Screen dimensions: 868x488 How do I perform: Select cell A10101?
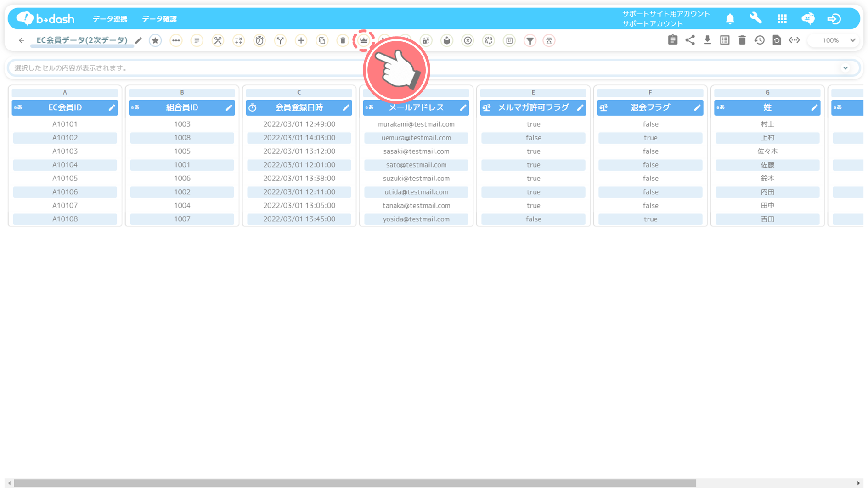[65, 124]
